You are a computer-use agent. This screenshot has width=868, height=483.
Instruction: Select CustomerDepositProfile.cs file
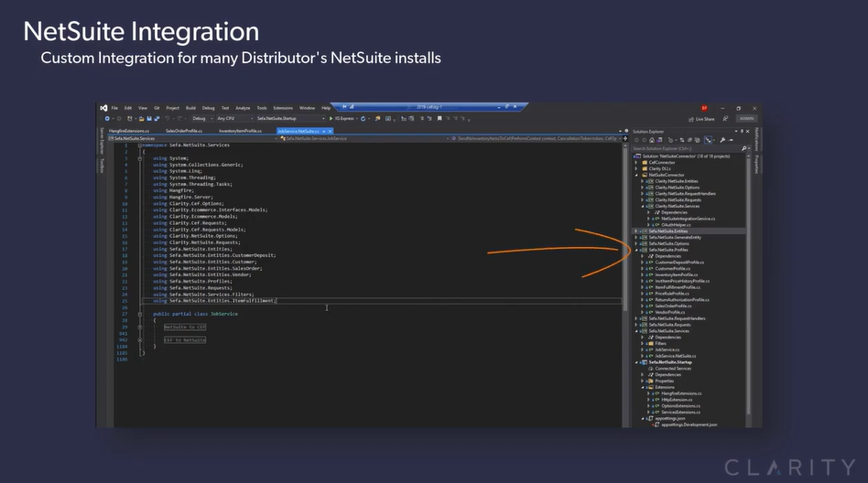[679, 263]
